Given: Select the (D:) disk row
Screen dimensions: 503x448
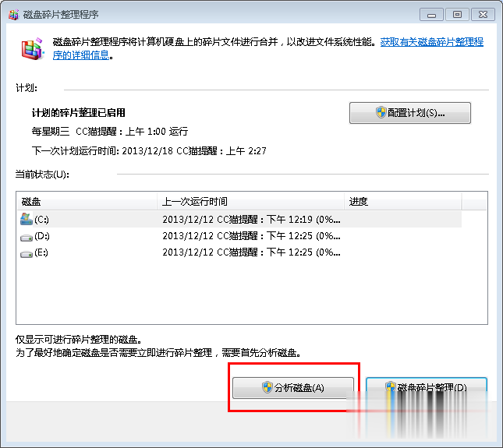Looking at the screenshot, I should tap(241, 236).
